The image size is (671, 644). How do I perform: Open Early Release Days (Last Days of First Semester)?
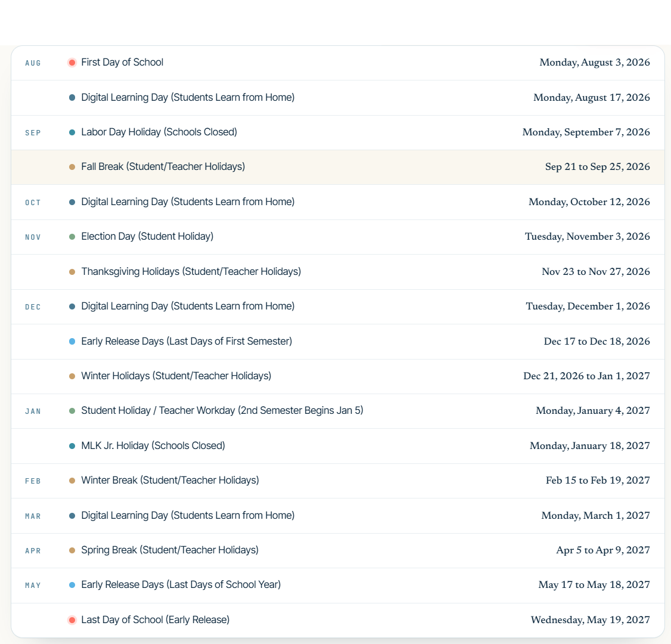tap(187, 342)
